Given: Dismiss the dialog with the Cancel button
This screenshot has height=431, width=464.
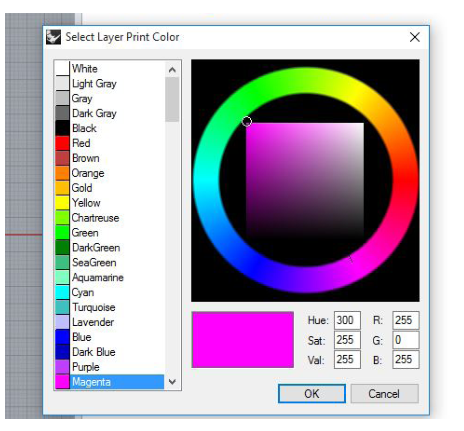Looking at the screenshot, I should point(384,394).
